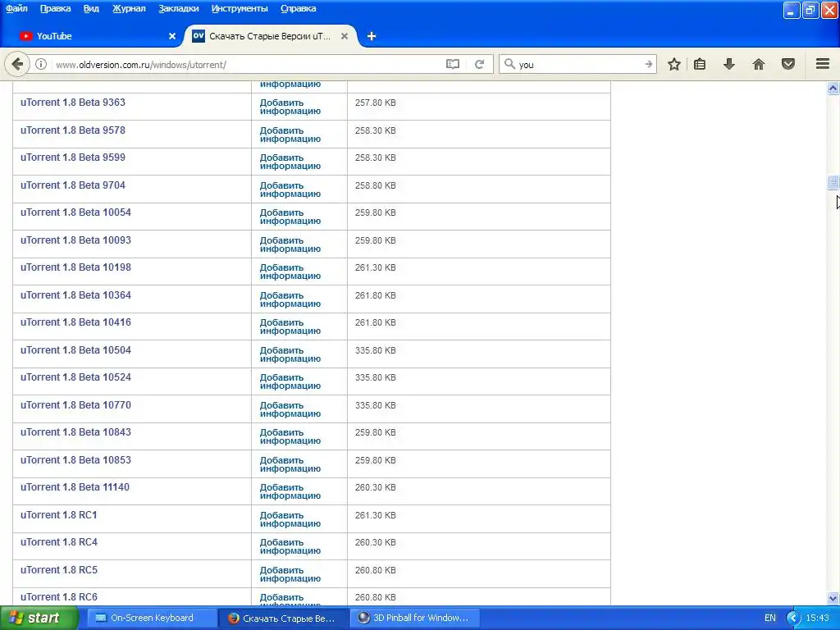Open uTorrent 1.8 Beta 10853 link
The width and height of the screenshot is (840, 630).
[x=75, y=460]
